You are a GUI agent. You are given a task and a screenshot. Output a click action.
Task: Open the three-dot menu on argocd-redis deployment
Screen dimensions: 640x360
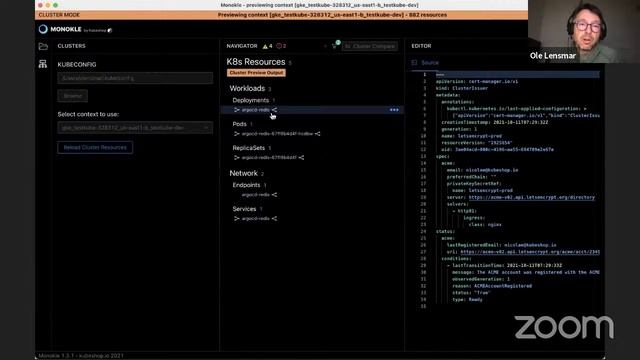point(394,110)
